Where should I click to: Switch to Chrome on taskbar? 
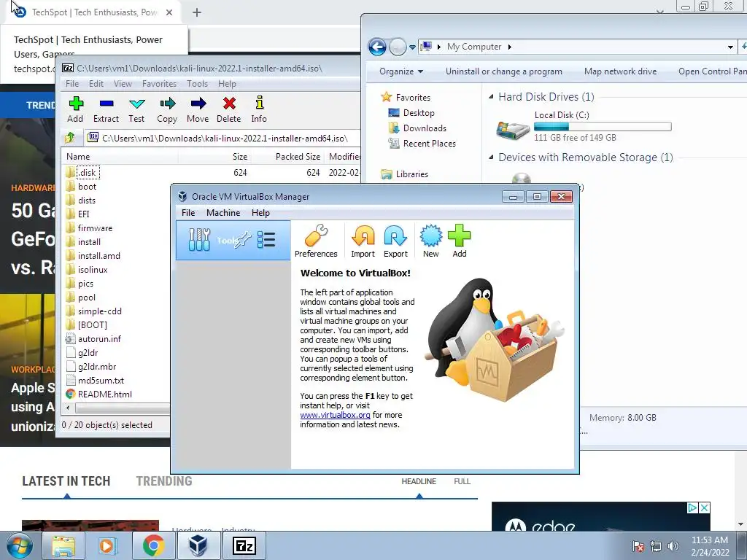[153, 545]
